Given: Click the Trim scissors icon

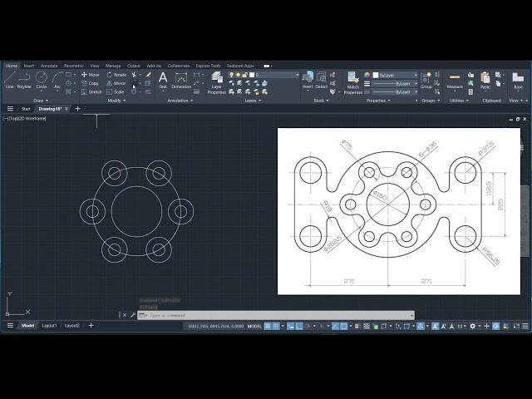Looking at the screenshot, I should click(x=134, y=75).
